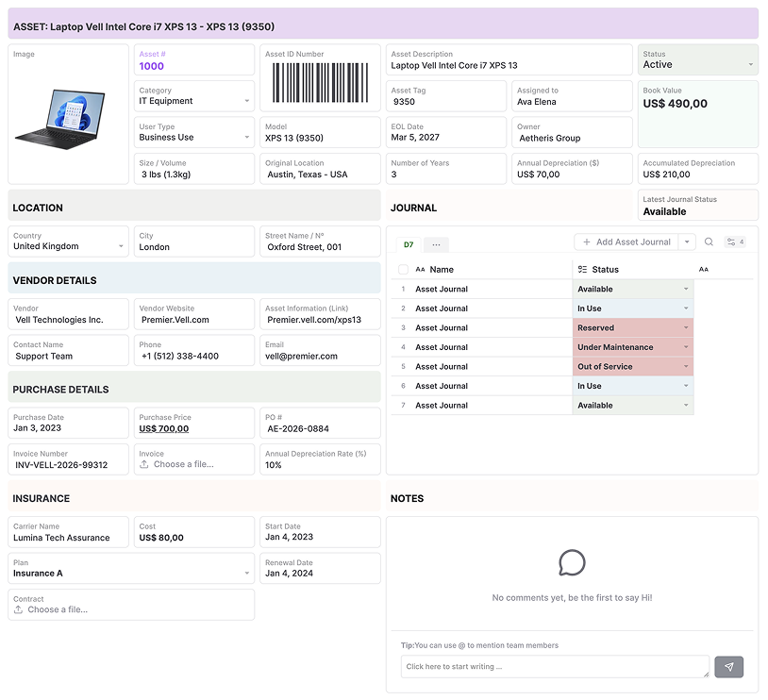Screen dimensions: 768x700
Task: Click Asset Journal name in row 4
Action: 442,347
